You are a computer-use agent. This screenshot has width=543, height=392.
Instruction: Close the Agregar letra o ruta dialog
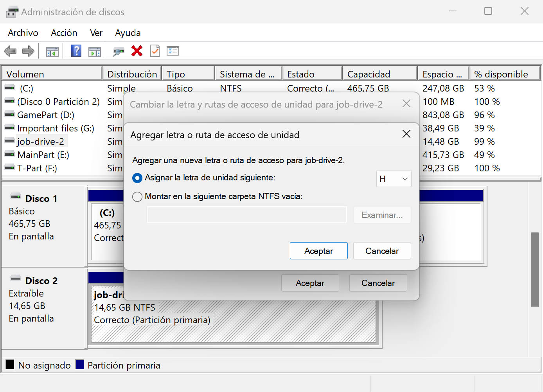click(406, 134)
